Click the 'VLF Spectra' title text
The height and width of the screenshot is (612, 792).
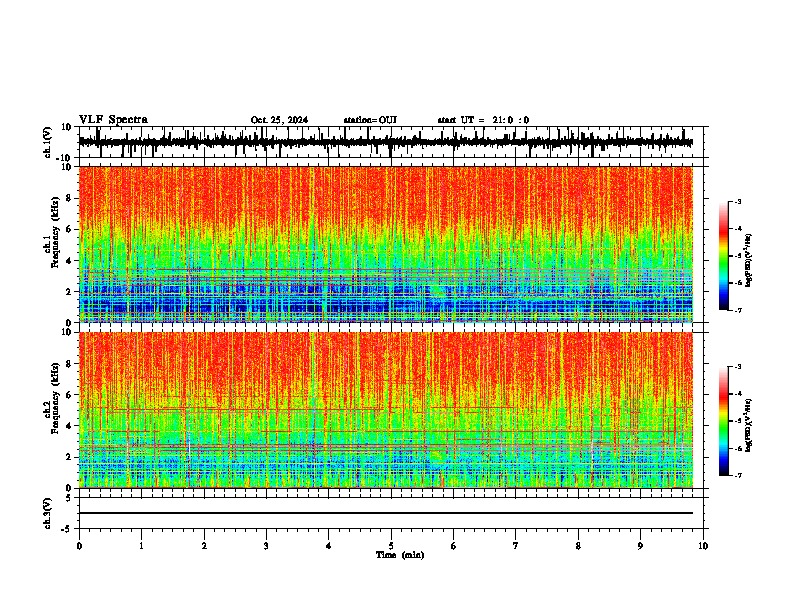pos(113,120)
